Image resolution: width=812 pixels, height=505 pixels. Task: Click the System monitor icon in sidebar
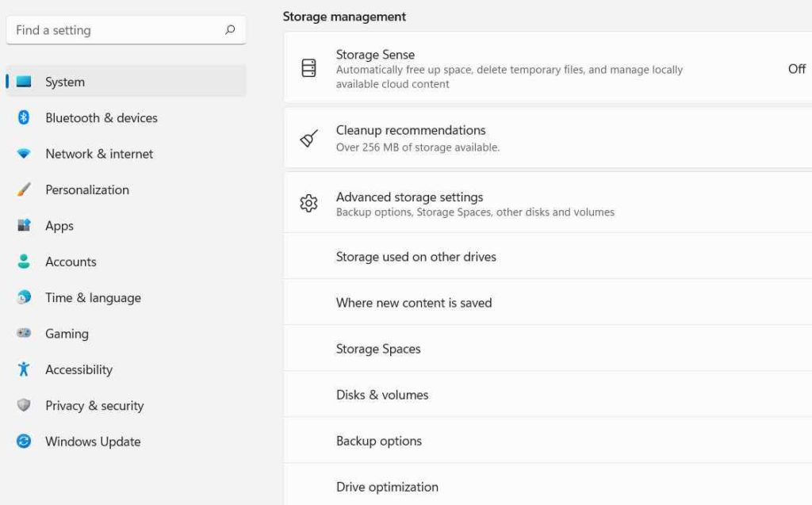tap(24, 82)
